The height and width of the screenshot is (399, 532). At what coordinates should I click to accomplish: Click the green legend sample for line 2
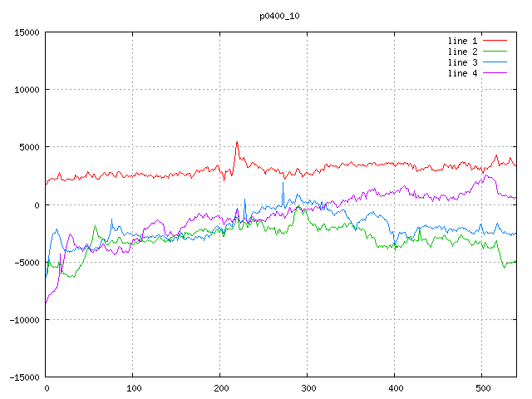click(x=495, y=52)
